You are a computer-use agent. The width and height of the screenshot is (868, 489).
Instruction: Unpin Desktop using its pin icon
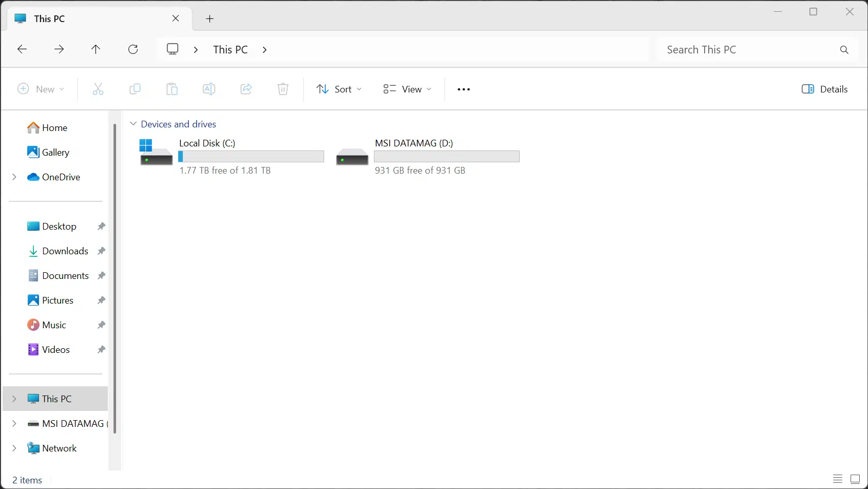(x=101, y=227)
